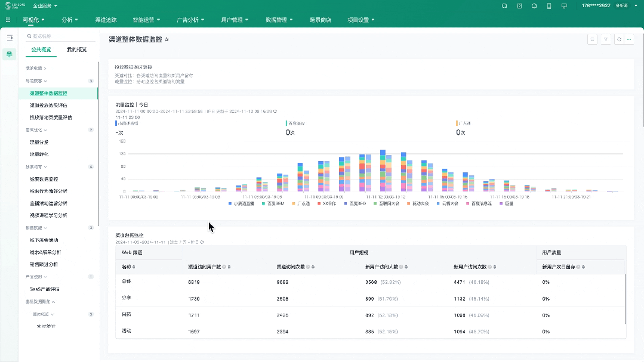Toggle 小鹅通直播 legend series
Screen dimensions: 644x362
click(242, 203)
